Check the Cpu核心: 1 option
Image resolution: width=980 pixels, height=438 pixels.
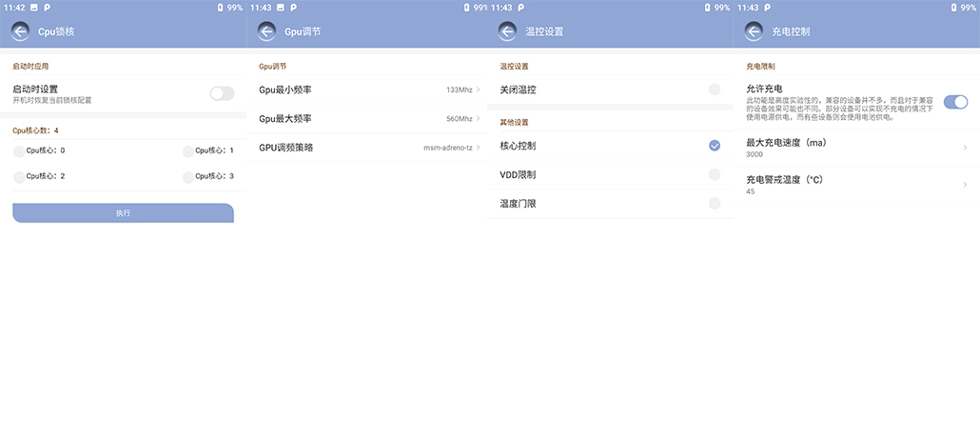click(x=188, y=150)
